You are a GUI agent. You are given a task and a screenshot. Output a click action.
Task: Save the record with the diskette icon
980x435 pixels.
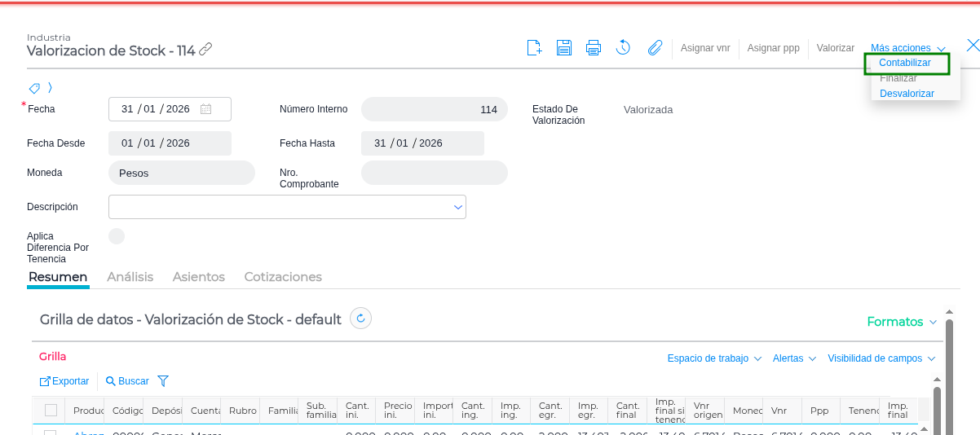[563, 48]
